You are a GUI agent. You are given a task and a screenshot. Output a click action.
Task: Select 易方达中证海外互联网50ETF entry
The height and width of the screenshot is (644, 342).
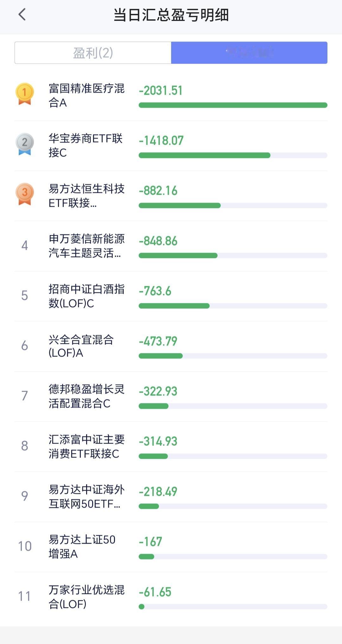[171, 497]
